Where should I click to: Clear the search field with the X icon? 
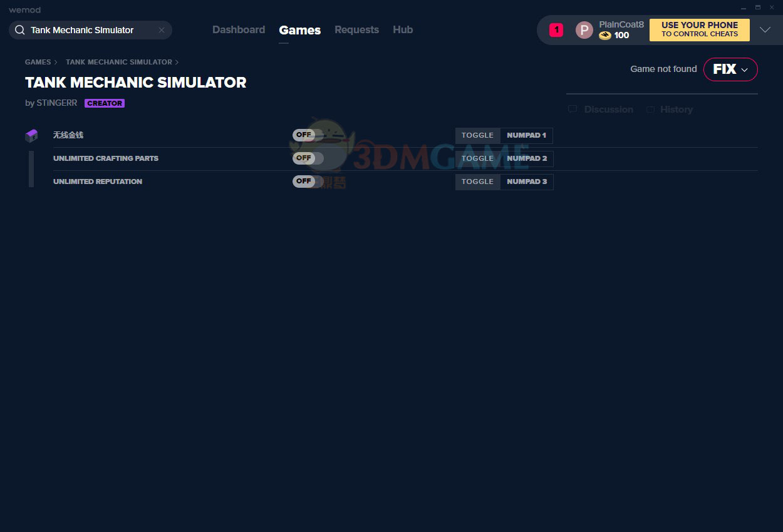[x=162, y=30]
